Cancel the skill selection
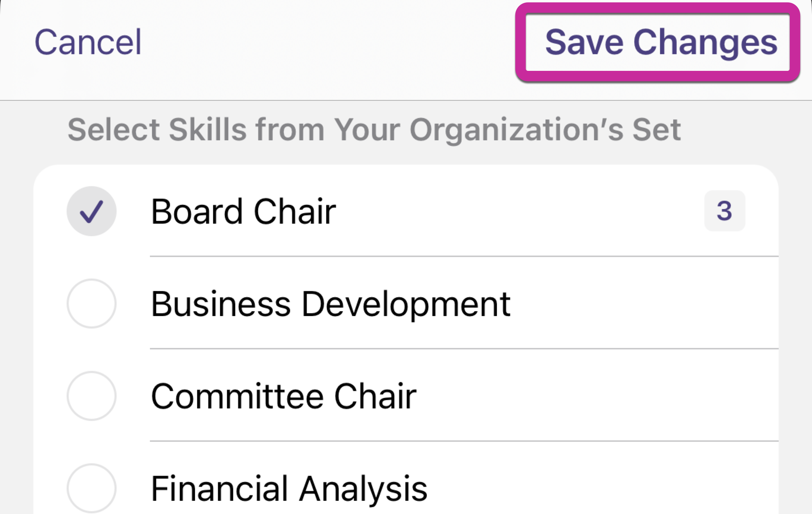Image resolution: width=812 pixels, height=514 pixels. click(88, 42)
